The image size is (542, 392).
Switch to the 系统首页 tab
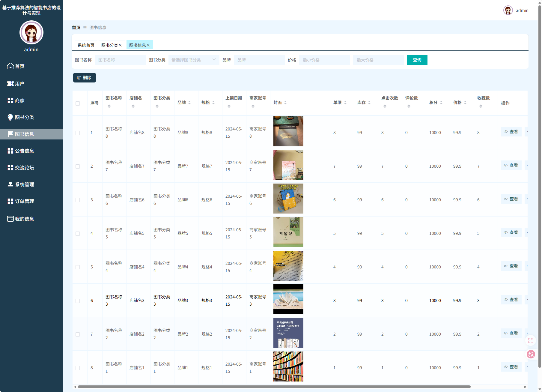pyautogui.click(x=86, y=45)
